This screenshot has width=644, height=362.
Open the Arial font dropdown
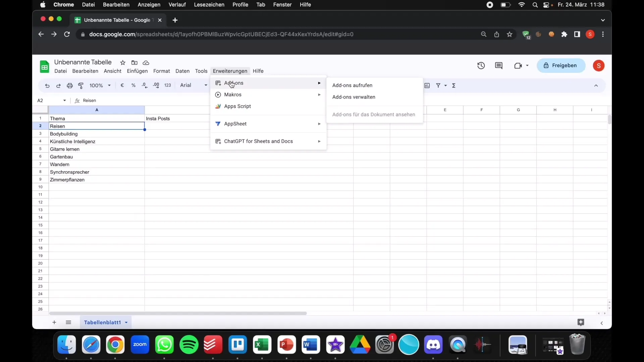[x=194, y=85]
